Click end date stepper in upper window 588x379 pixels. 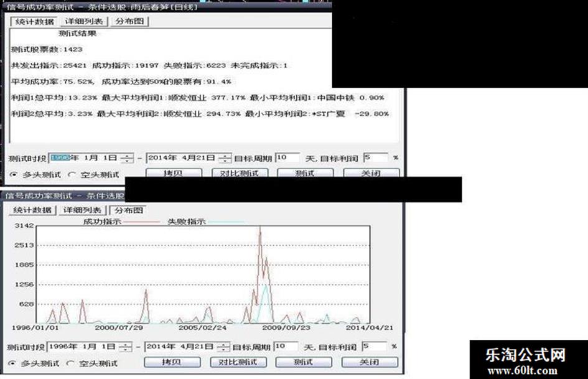[x=225, y=158]
